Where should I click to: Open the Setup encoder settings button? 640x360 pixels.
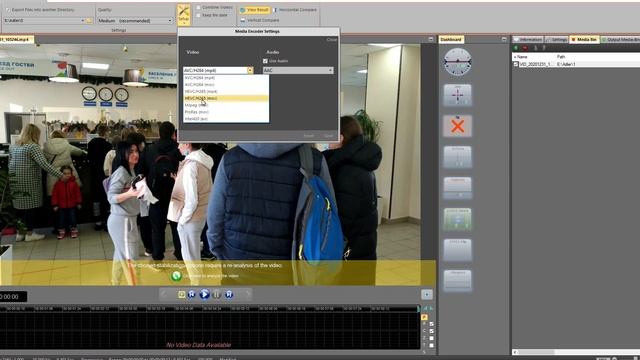(x=184, y=15)
